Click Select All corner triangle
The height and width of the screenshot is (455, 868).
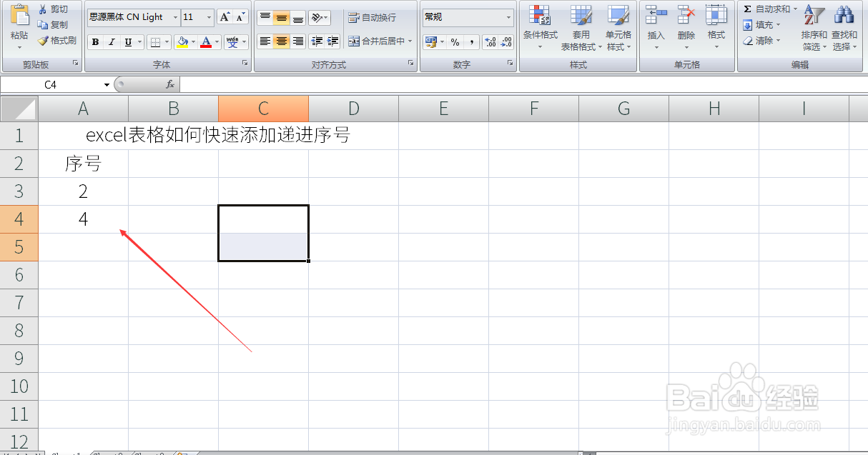[x=19, y=109]
